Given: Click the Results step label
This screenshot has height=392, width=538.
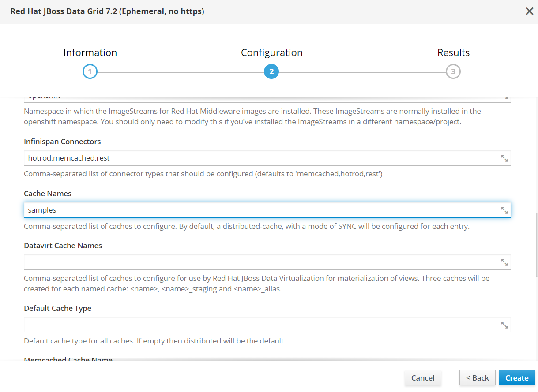Looking at the screenshot, I should (453, 52).
